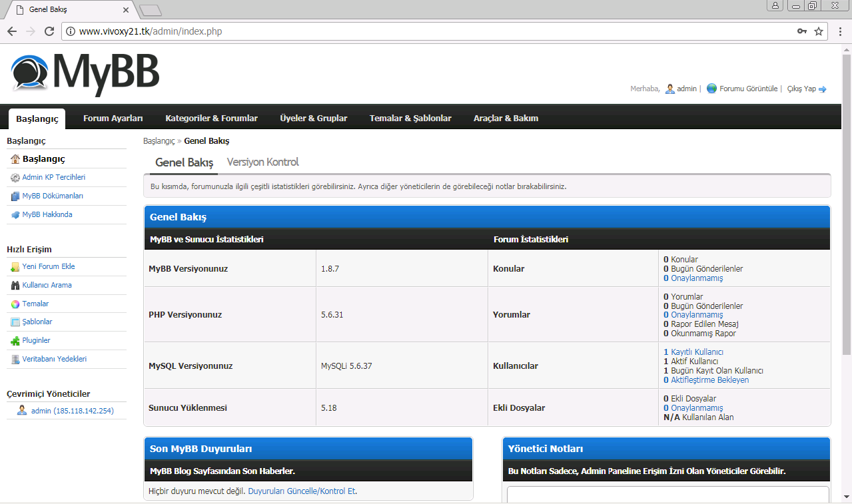Viewport: 852px width, 504px height.
Task: Open the Admin KP Tercihleri link
Action: (x=54, y=178)
